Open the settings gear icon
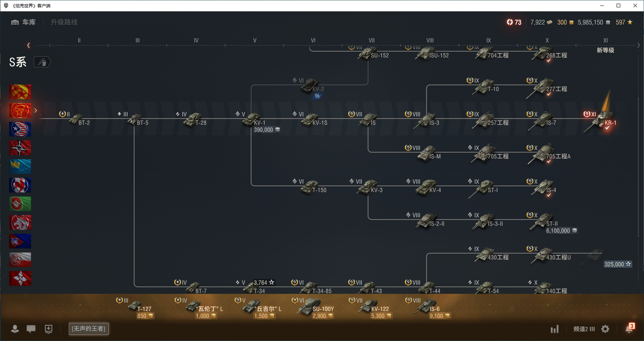The height and width of the screenshot is (341, 644). click(605, 329)
